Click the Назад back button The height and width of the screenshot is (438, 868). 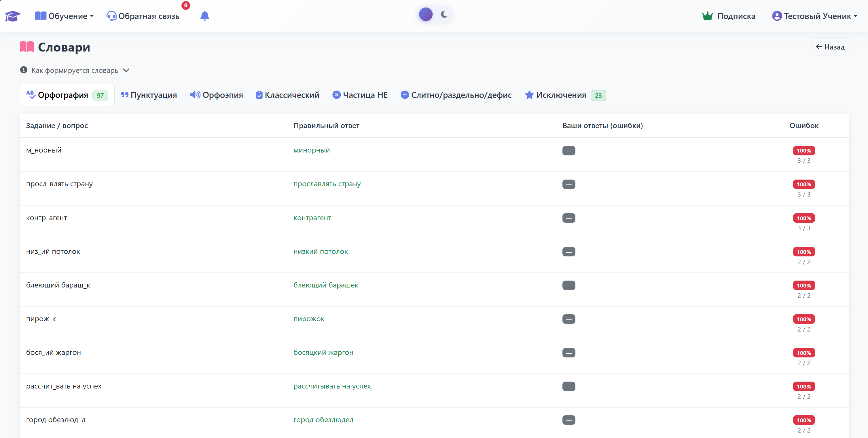[x=830, y=47]
